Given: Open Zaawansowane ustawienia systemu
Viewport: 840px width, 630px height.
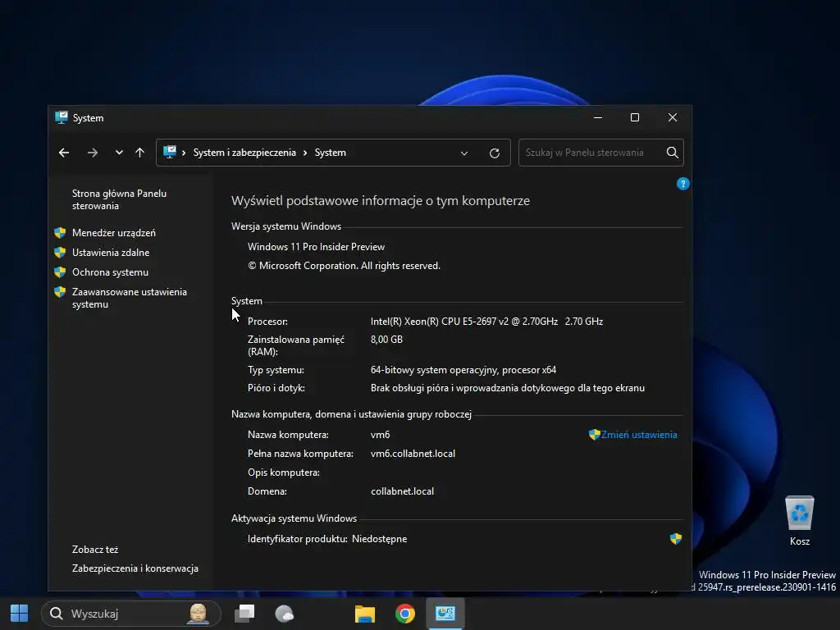Looking at the screenshot, I should pyautogui.click(x=129, y=298).
